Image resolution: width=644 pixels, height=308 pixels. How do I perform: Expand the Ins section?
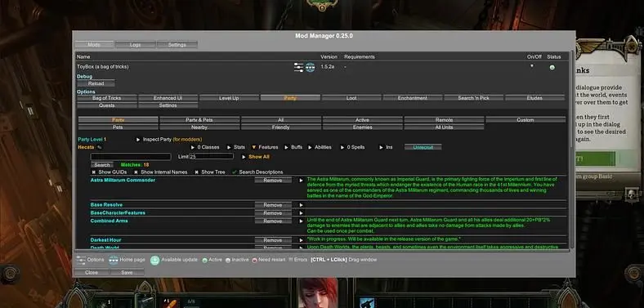pos(381,147)
